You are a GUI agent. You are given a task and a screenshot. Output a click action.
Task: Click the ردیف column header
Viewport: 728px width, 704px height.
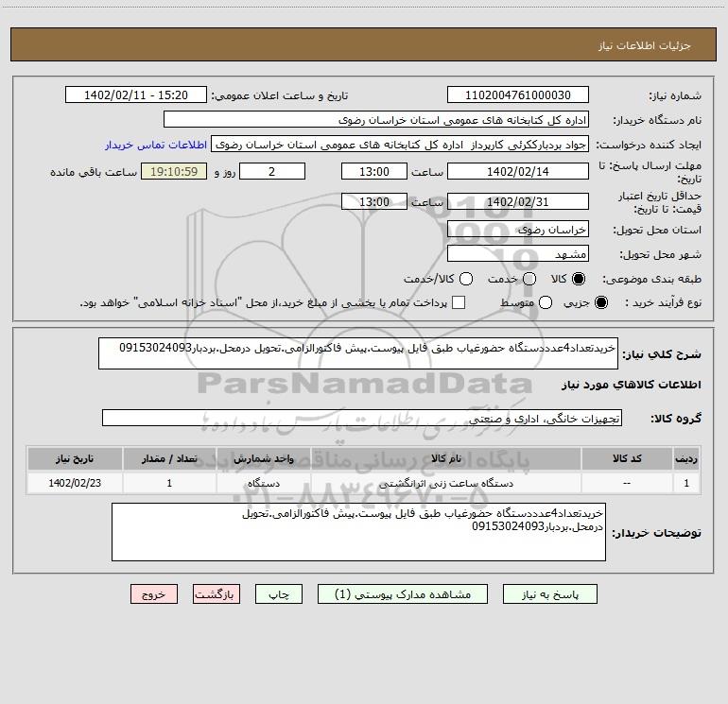tap(686, 458)
